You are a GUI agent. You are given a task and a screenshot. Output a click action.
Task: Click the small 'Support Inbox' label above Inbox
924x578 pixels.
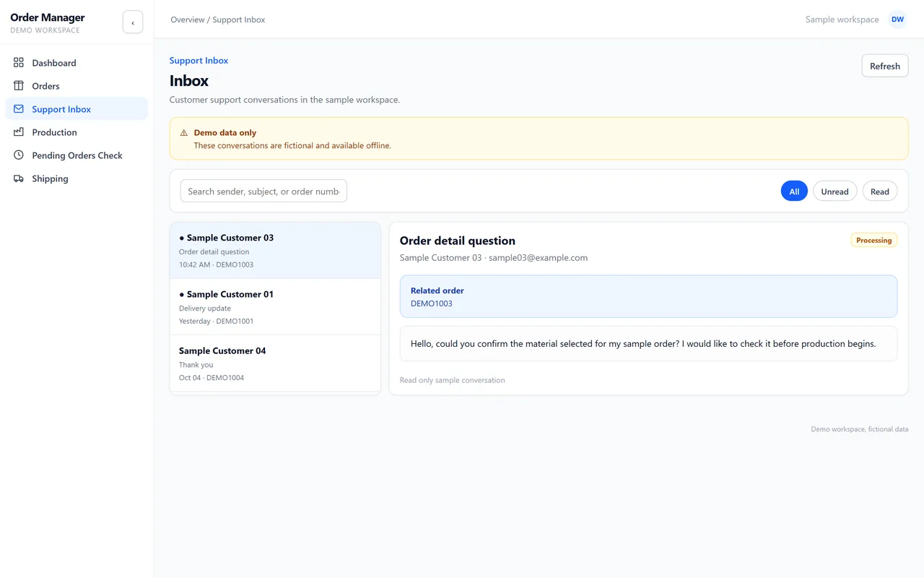pos(199,61)
